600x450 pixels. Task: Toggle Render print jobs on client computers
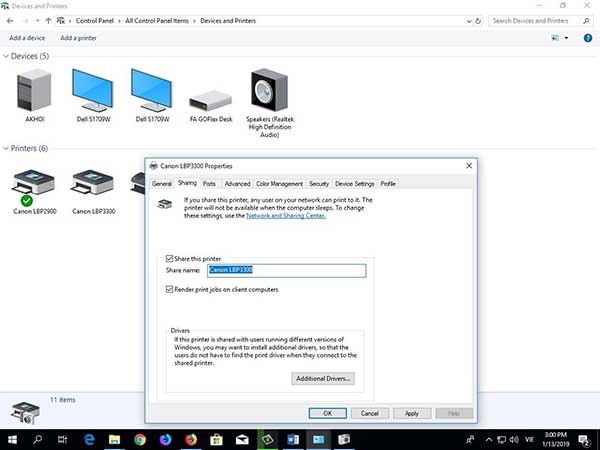(x=170, y=289)
